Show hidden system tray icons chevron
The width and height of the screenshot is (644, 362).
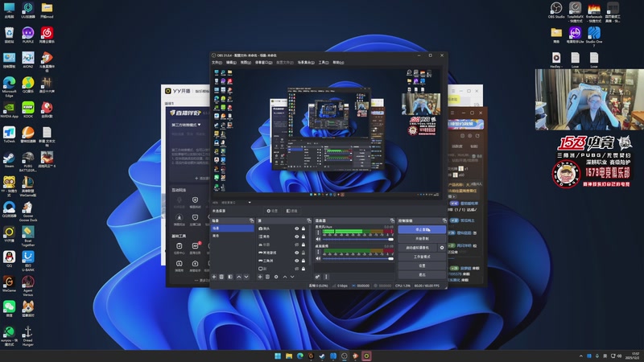tap(580, 356)
